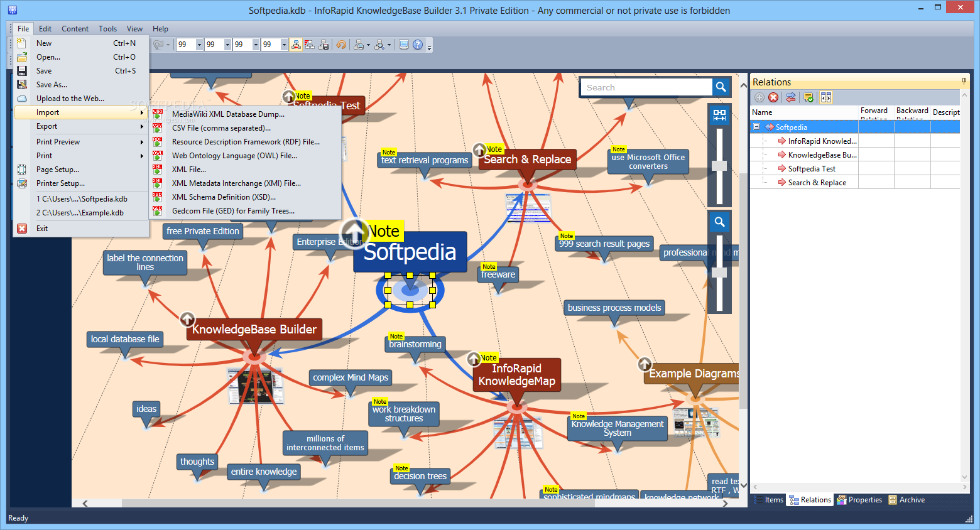Open the redo arrow's dropdown
The height and width of the screenshot is (530, 980).
[x=168, y=45]
